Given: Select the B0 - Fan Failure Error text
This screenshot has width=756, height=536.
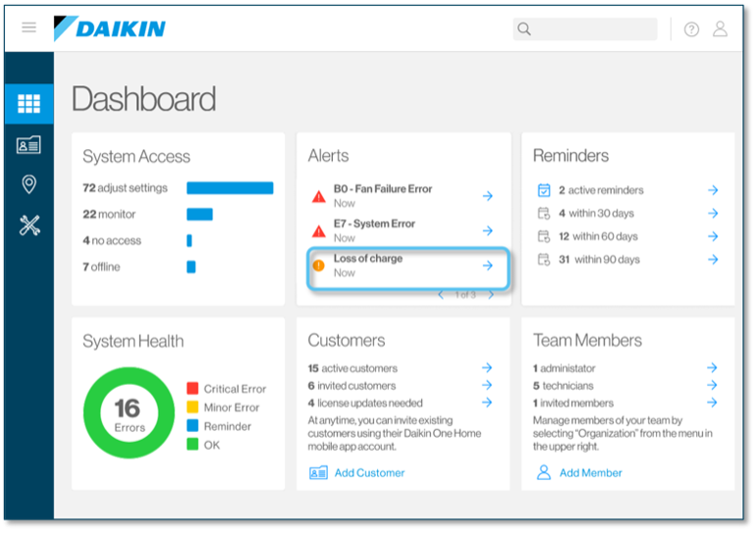Looking at the screenshot, I should tap(383, 188).
